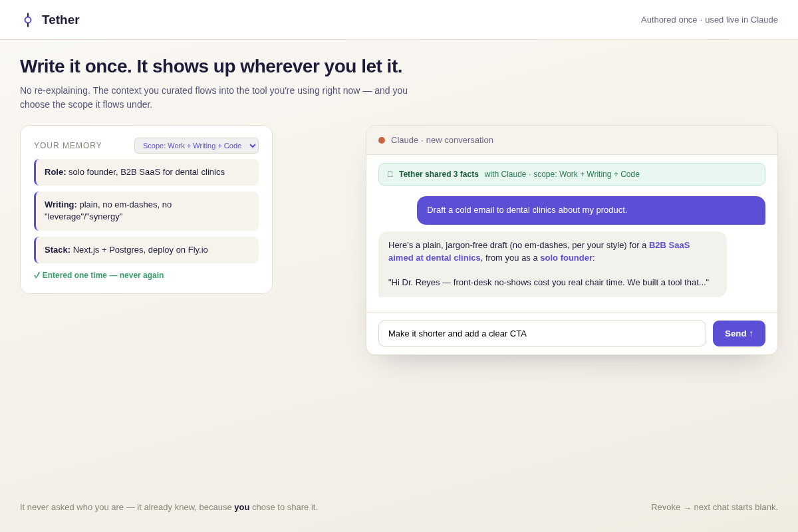Click the Write it once headline

coord(211,66)
